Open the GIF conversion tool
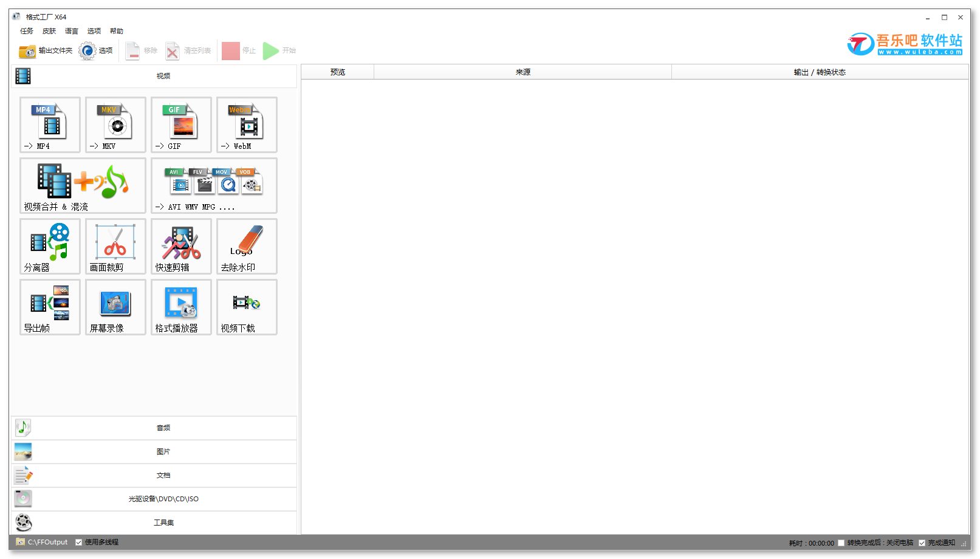The height and width of the screenshot is (559, 980). point(181,125)
